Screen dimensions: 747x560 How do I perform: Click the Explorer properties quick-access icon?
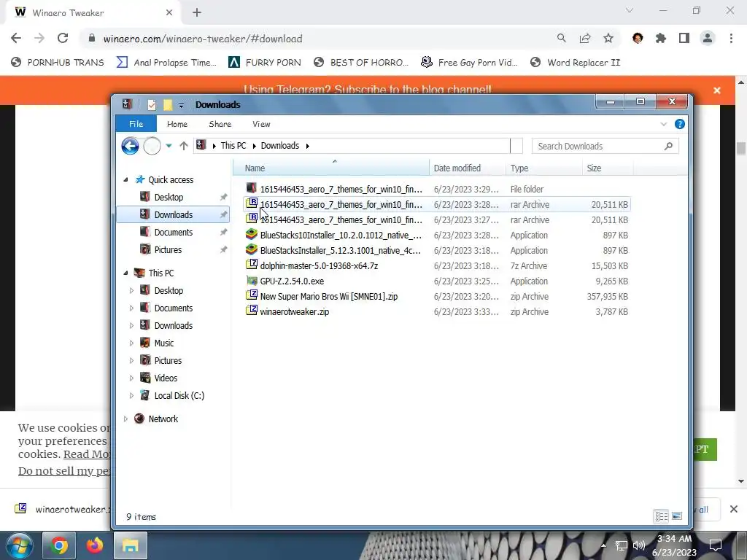point(152,105)
